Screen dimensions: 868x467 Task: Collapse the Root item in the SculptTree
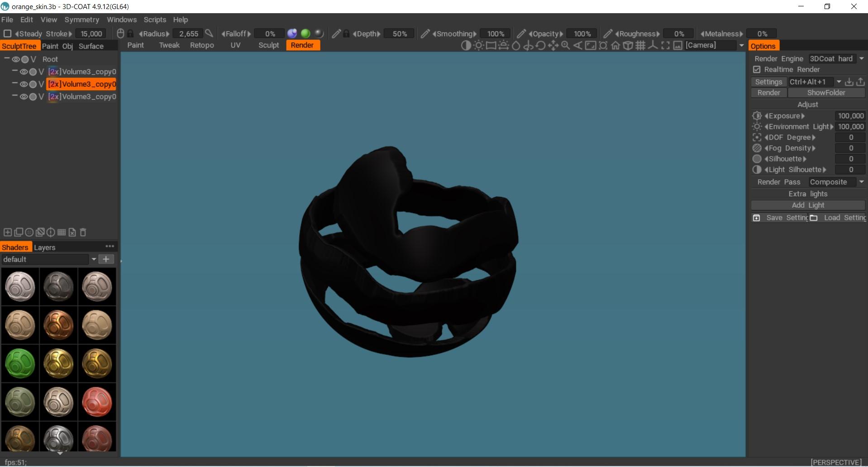6,59
